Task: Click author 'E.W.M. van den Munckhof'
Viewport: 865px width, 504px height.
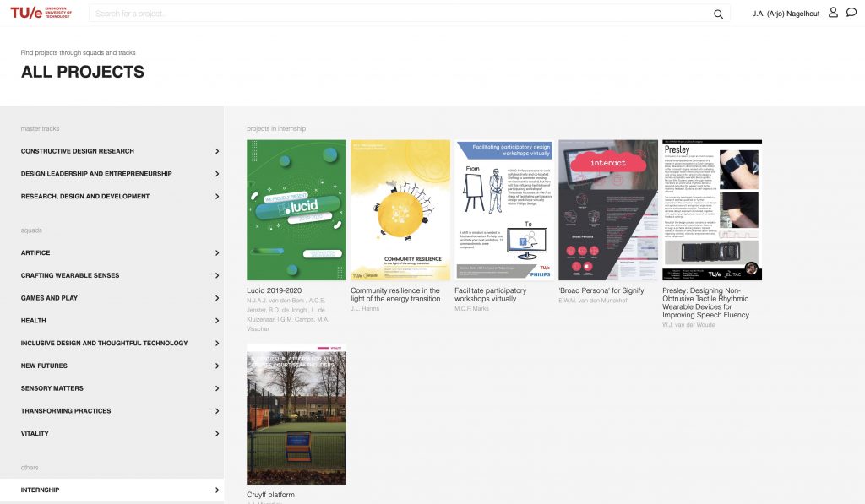Action: pyautogui.click(x=593, y=301)
